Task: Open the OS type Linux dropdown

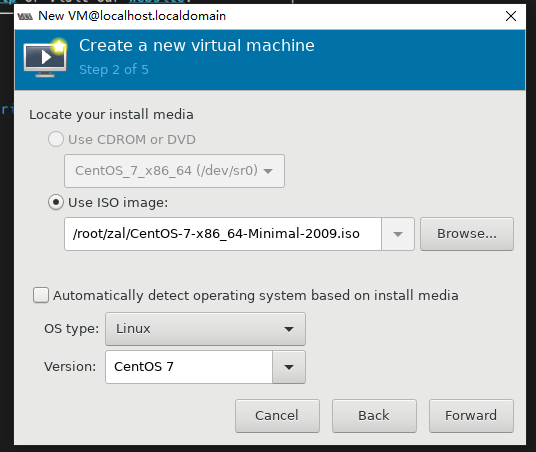Action: (x=205, y=329)
